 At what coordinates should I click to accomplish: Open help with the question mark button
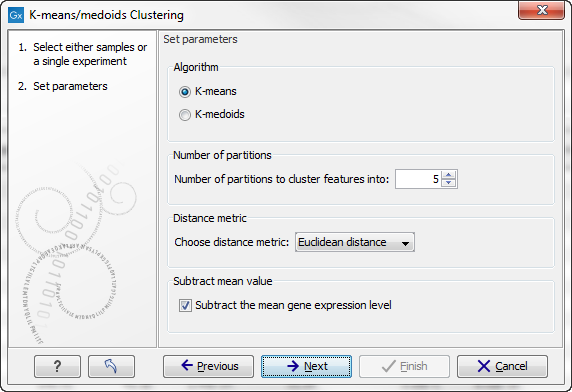(57, 366)
